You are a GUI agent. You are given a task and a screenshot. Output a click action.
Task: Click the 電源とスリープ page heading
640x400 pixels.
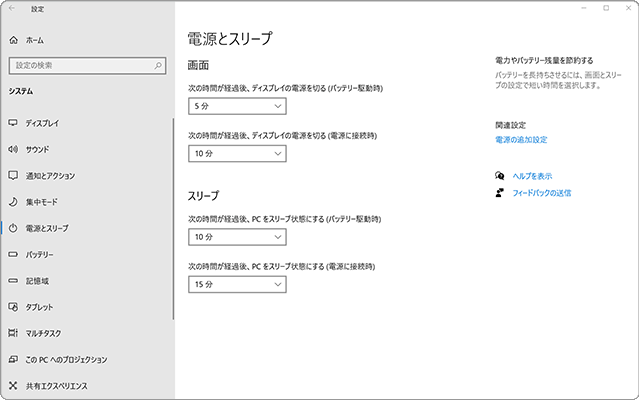click(230, 38)
